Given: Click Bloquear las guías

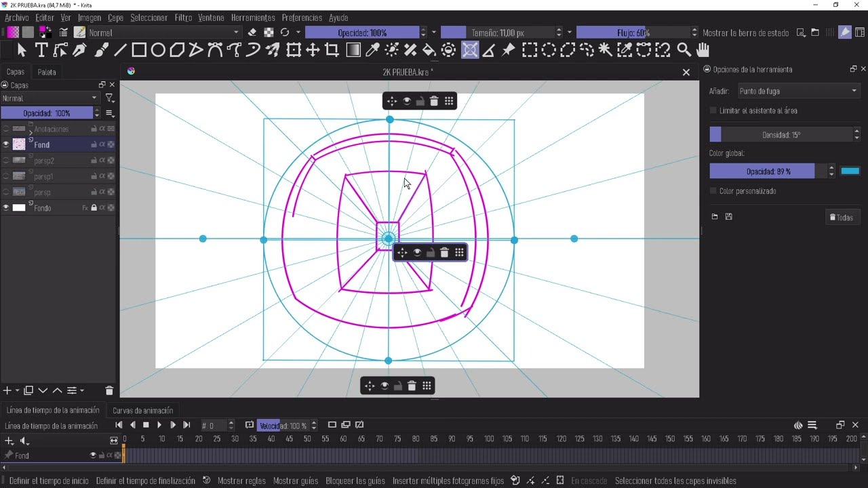Looking at the screenshot, I should coord(355,481).
